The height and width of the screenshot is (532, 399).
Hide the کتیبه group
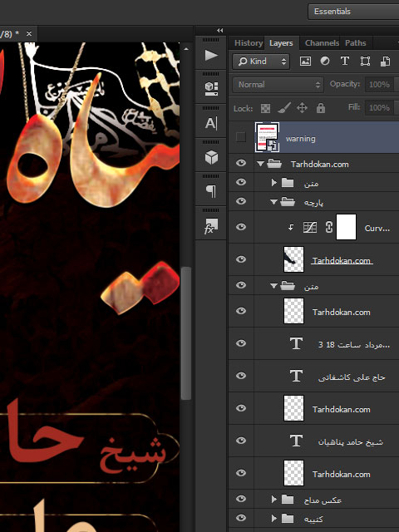(x=241, y=518)
